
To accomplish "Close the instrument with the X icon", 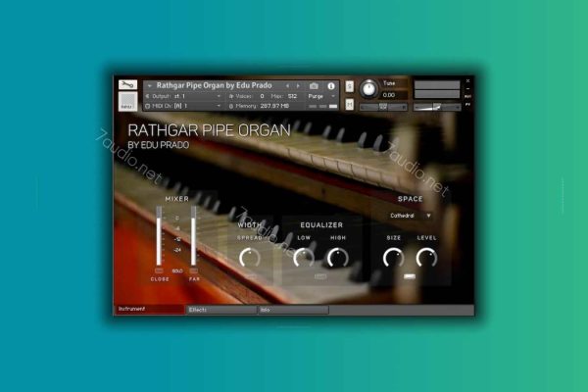I will (x=467, y=80).
